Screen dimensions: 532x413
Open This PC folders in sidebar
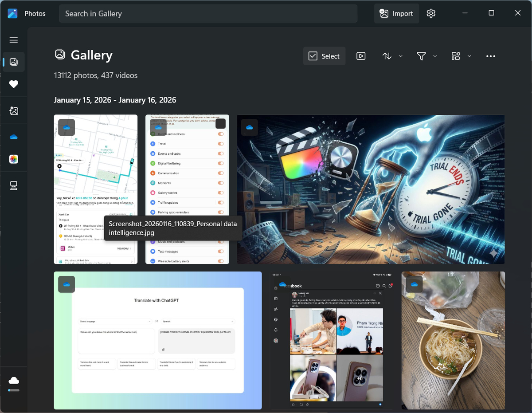14,186
